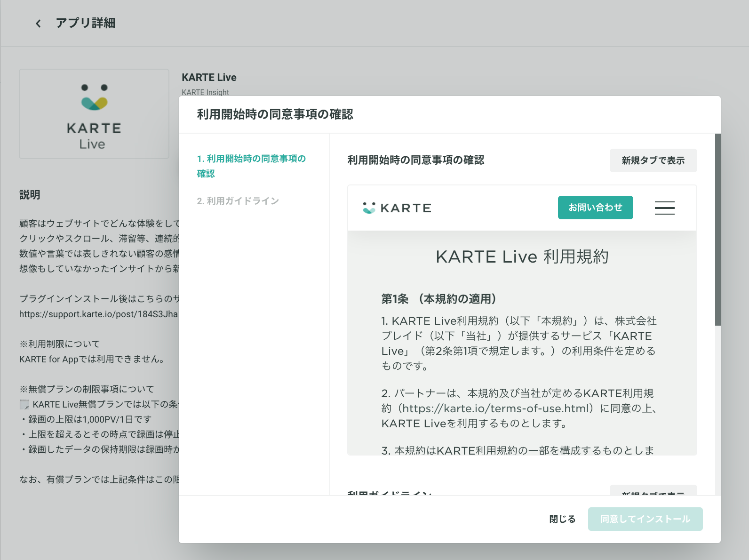Open the karte.io/terms-of-use.html link
This screenshot has width=749, height=560.
coord(497,408)
